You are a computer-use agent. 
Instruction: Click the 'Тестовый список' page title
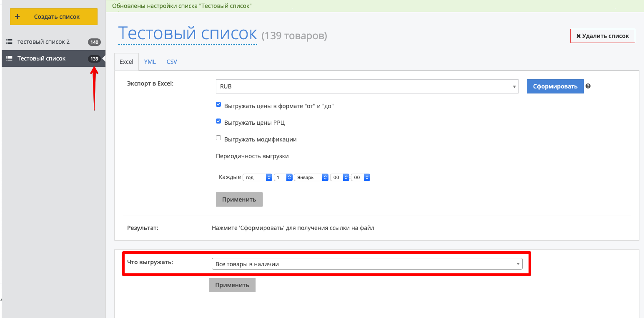[188, 33]
